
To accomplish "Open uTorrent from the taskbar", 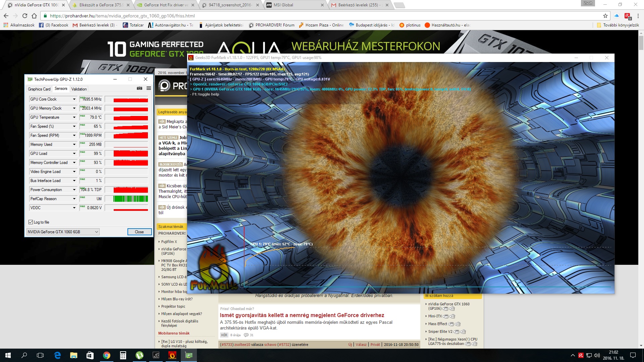I will click(x=139, y=355).
